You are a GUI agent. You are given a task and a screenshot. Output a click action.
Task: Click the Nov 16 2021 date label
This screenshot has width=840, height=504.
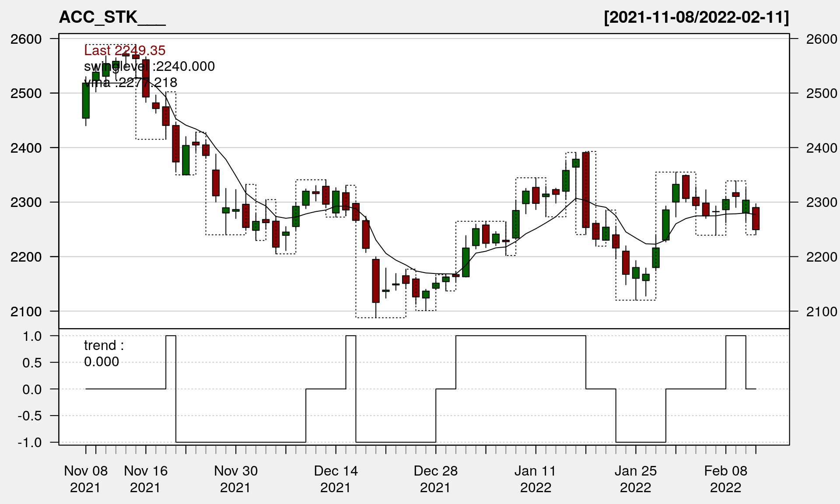146,479
